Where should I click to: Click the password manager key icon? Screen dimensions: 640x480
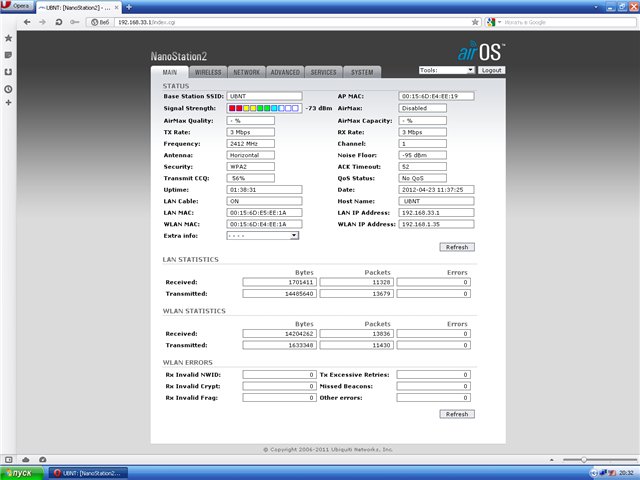click(x=74, y=22)
